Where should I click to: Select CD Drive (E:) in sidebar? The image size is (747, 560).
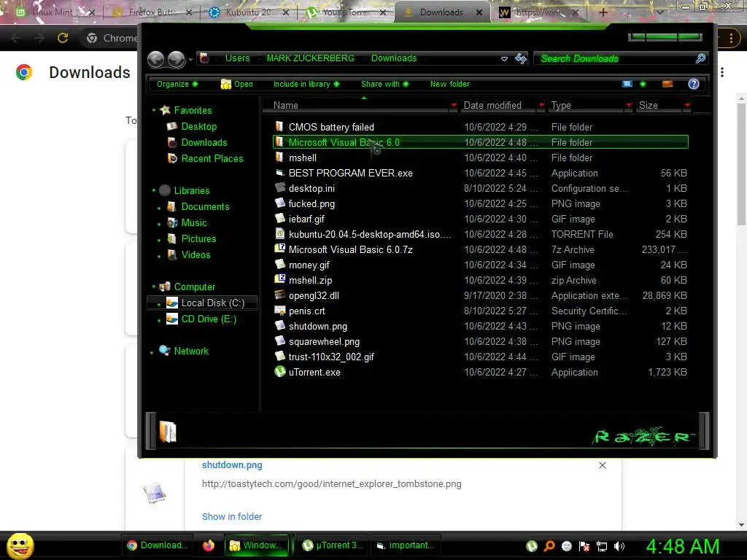click(209, 319)
